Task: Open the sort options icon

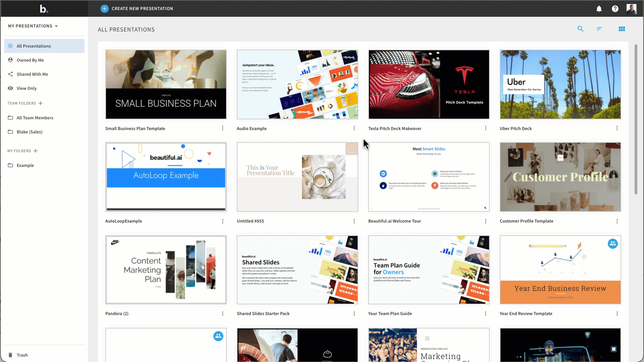Action: (x=600, y=29)
